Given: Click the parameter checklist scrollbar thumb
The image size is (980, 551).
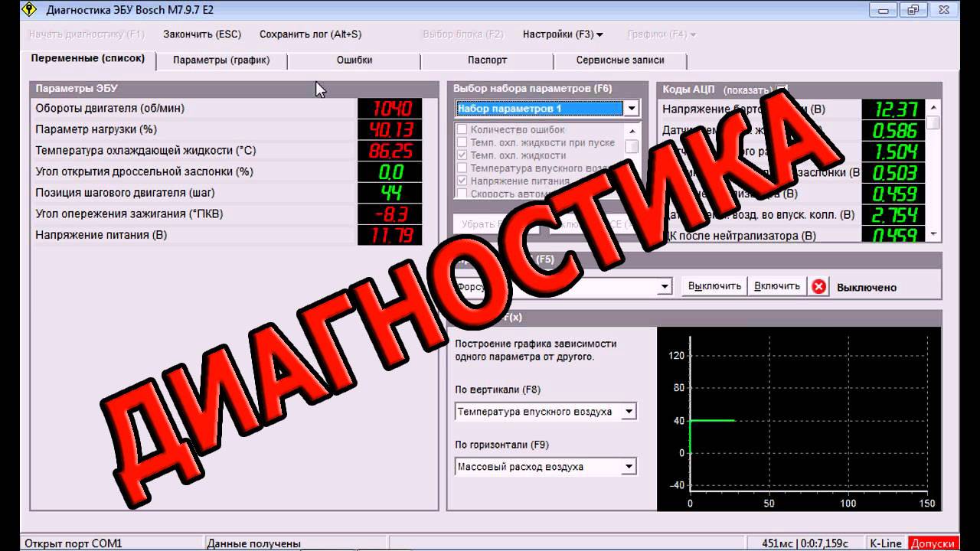Looking at the screenshot, I should coord(632,146).
